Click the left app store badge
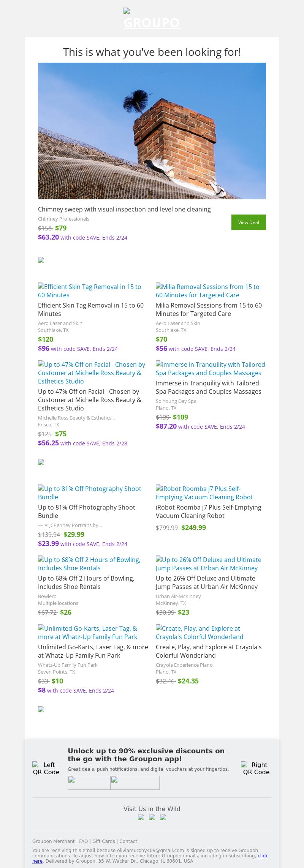 (89, 783)
